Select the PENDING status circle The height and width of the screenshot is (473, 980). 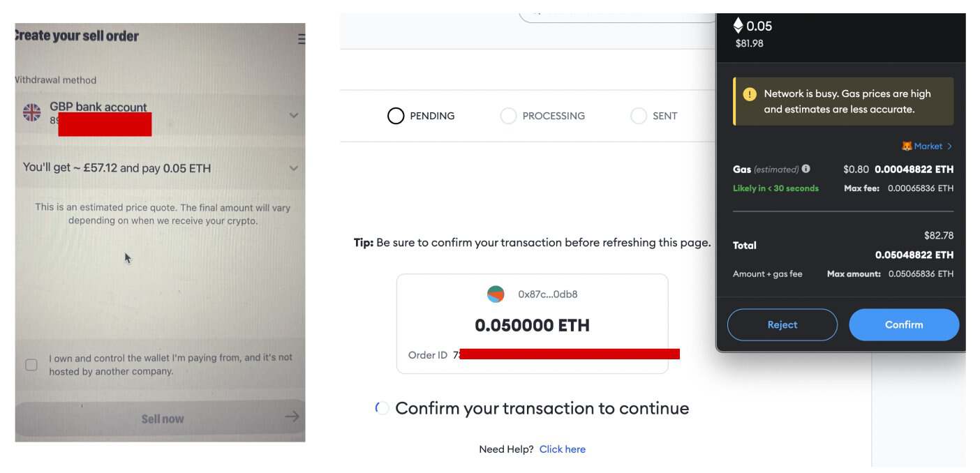(x=396, y=115)
